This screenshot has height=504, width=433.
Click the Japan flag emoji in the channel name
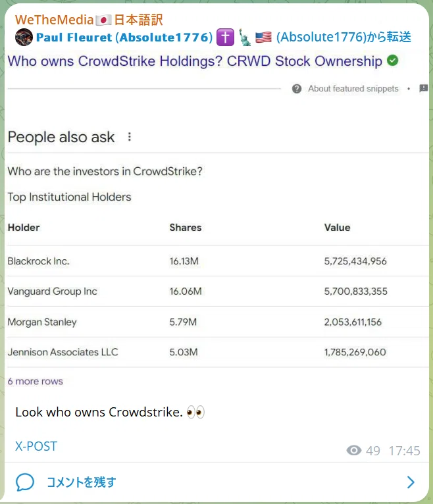point(103,20)
